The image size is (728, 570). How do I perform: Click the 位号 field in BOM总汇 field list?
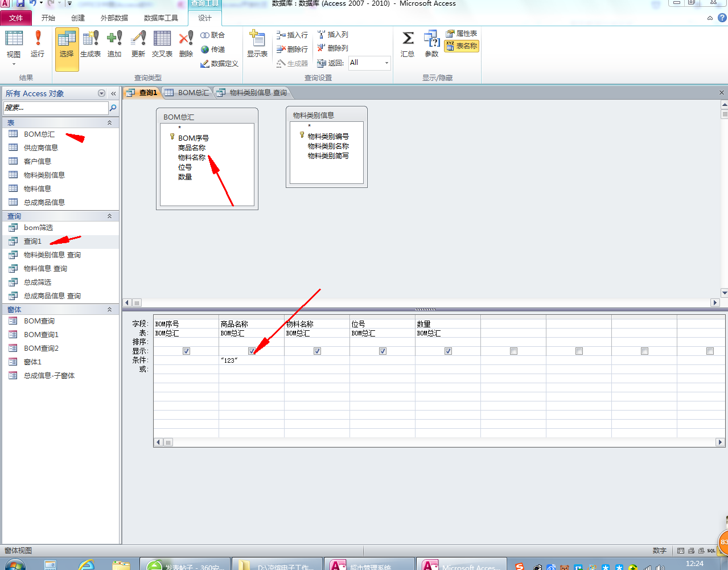point(185,167)
